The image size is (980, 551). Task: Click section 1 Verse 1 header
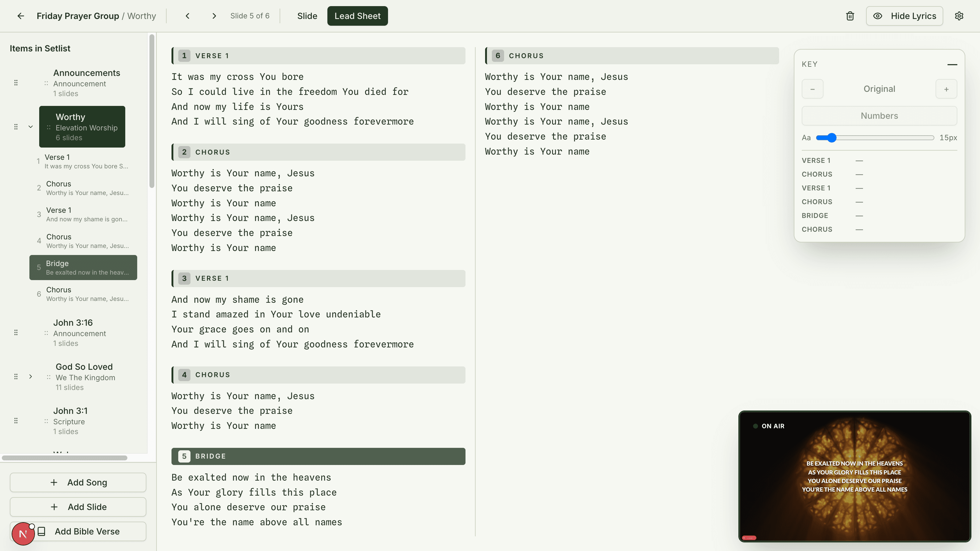click(318, 56)
